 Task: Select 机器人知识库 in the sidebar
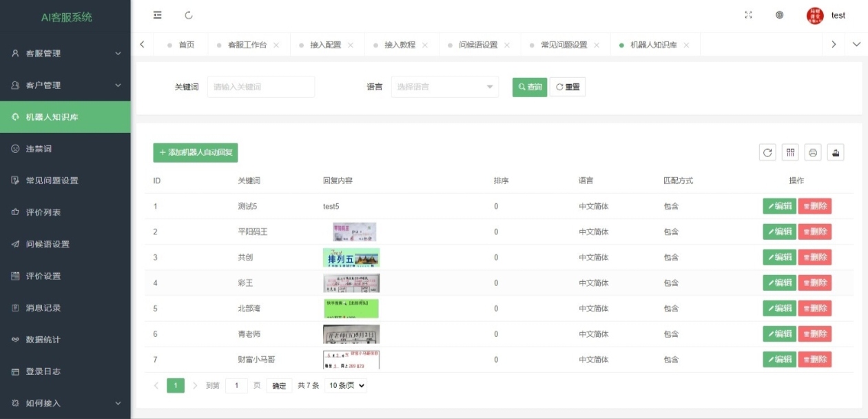point(65,117)
